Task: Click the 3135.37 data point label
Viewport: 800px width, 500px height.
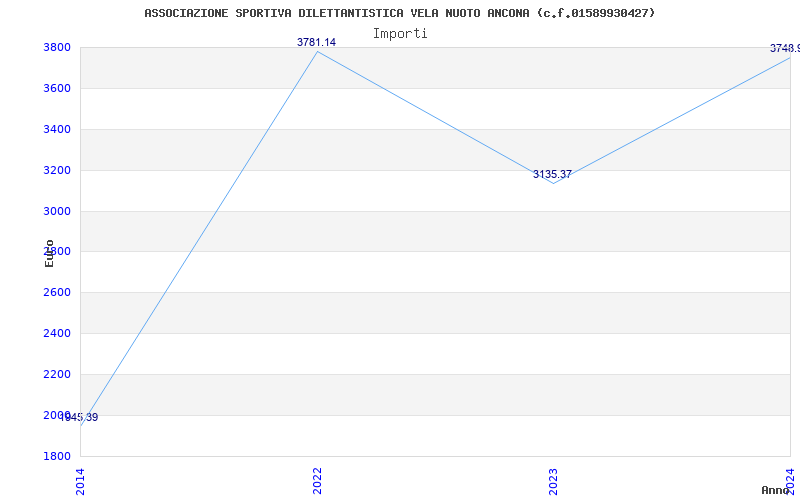Action: [553, 174]
